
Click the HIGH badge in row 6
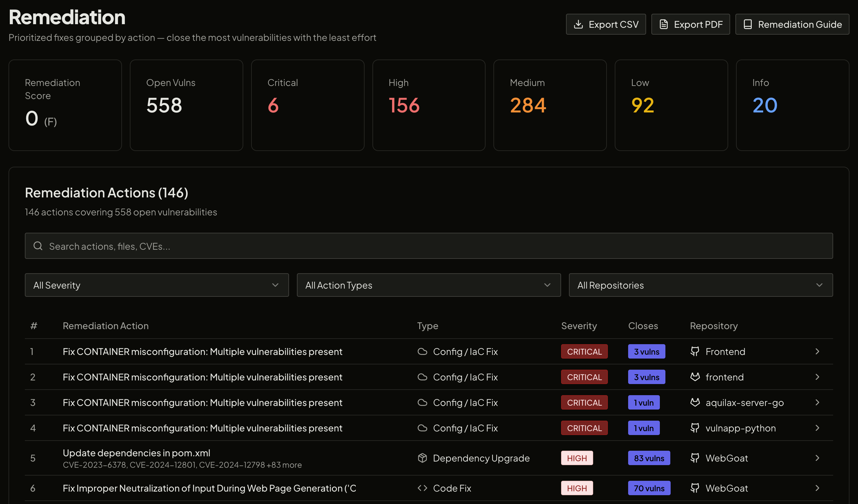pyautogui.click(x=577, y=488)
